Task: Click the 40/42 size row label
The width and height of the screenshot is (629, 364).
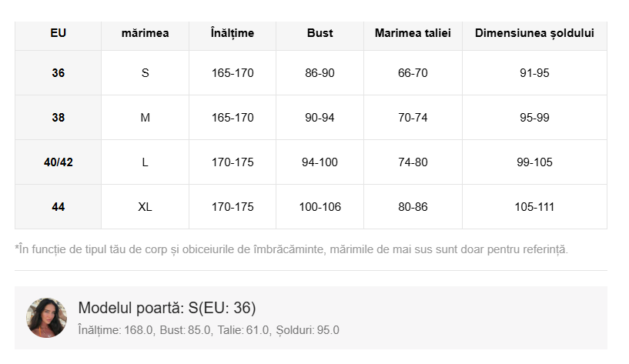Action: [59, 162]
